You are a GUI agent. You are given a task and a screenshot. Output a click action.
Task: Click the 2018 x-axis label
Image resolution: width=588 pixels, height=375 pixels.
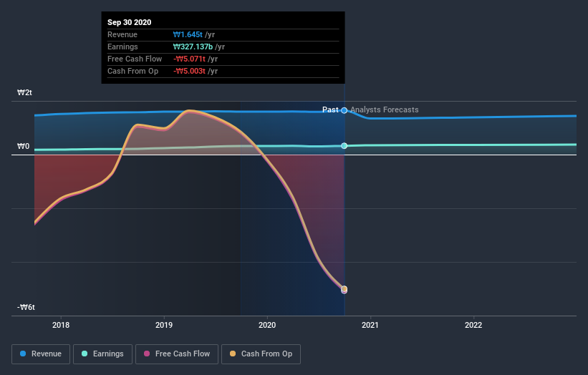click(61, 325)
